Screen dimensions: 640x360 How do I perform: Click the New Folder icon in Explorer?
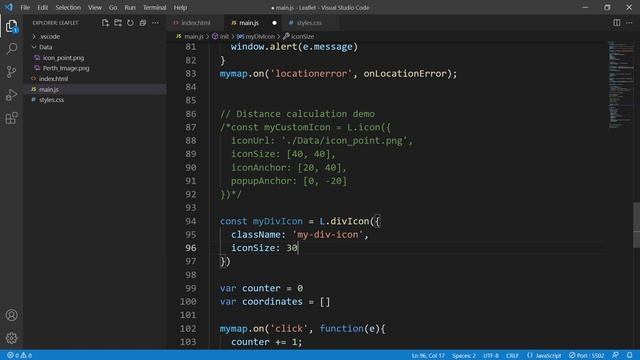[x=118, y=23]
